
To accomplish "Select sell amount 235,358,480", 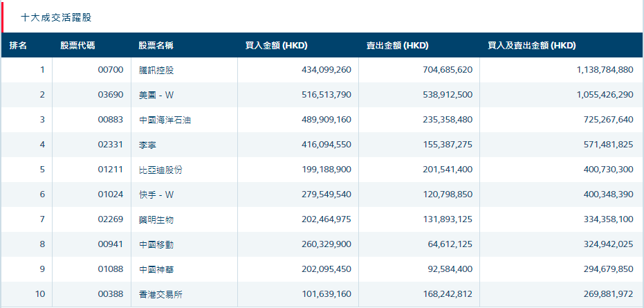I will point(448,120).
